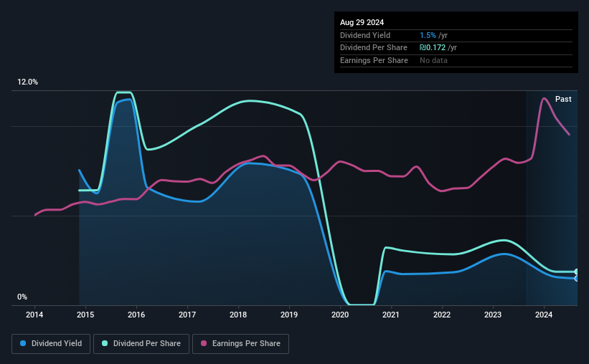
Task: Select the 2024 x-axis label
Action: 544,315
